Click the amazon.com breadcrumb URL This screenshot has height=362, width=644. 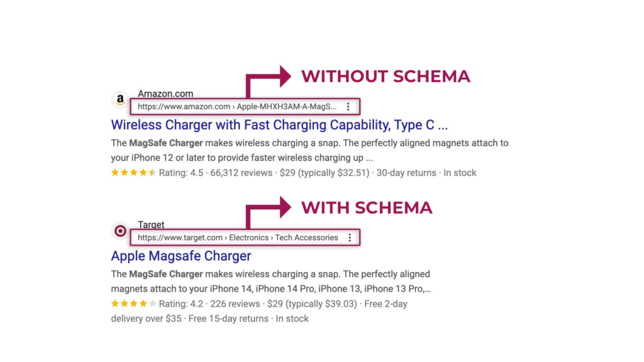click(x=237, y=107)
